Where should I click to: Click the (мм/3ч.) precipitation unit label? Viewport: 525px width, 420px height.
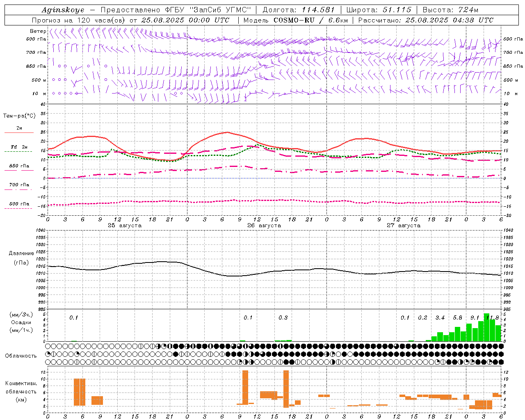(x=21, y=315)
